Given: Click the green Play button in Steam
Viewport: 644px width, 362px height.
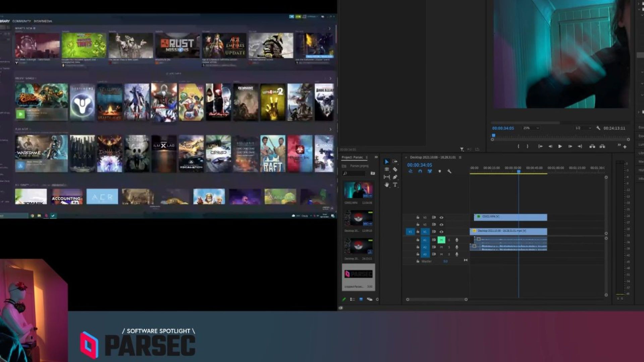Looking at the screenshot, I should (20, 114).
